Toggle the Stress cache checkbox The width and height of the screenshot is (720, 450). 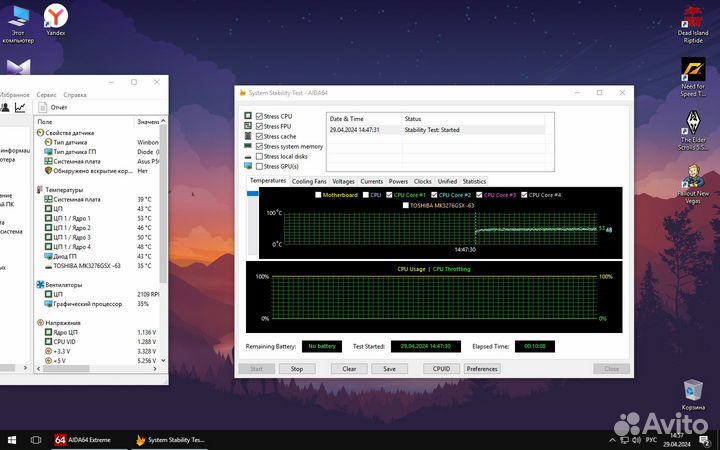click(x=259, y=136)
